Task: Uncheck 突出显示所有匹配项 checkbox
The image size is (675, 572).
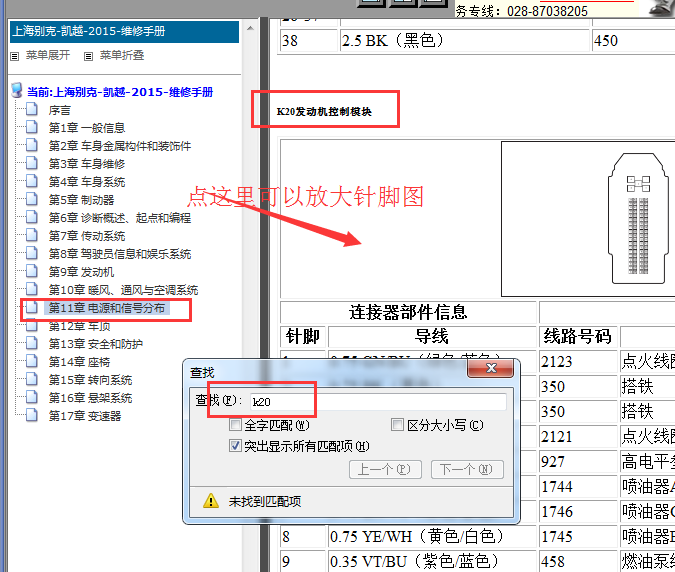Action: (x=235, y=446)
